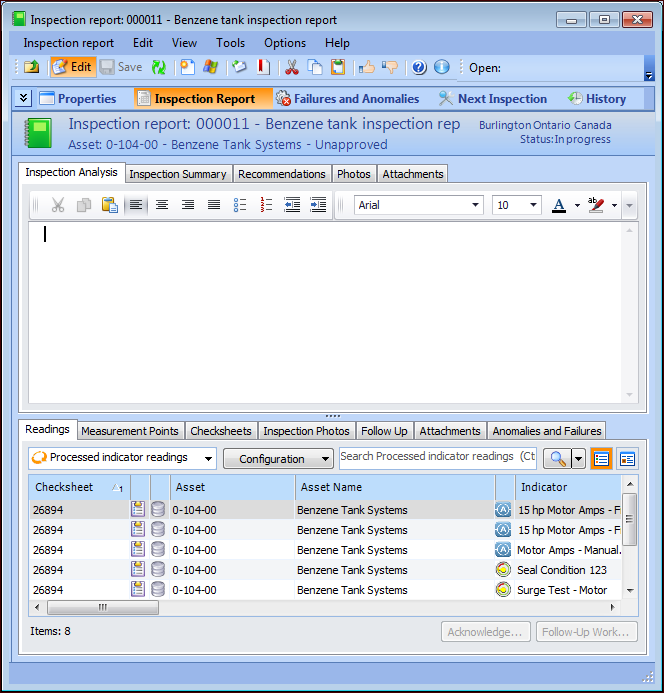Switch to Measurement Points tab
664x693 pixels.
click(130, 431)
